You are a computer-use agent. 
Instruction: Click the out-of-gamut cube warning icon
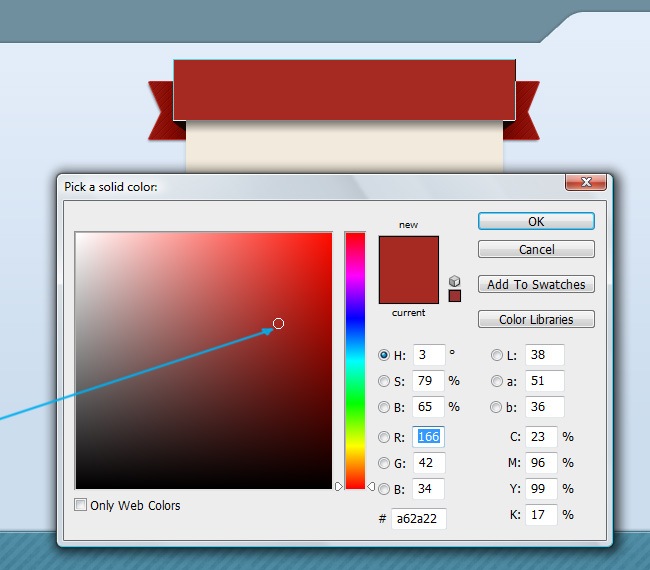pos(455,281)
